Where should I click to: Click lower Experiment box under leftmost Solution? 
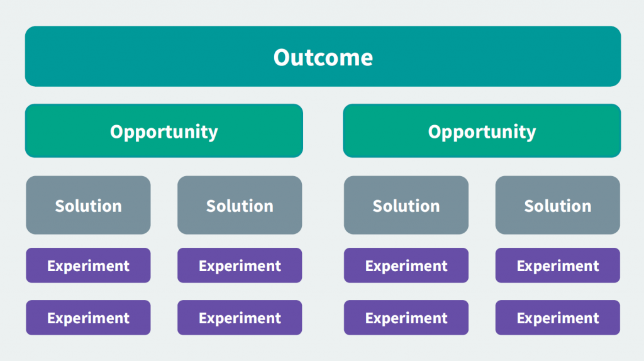point(88,318)
